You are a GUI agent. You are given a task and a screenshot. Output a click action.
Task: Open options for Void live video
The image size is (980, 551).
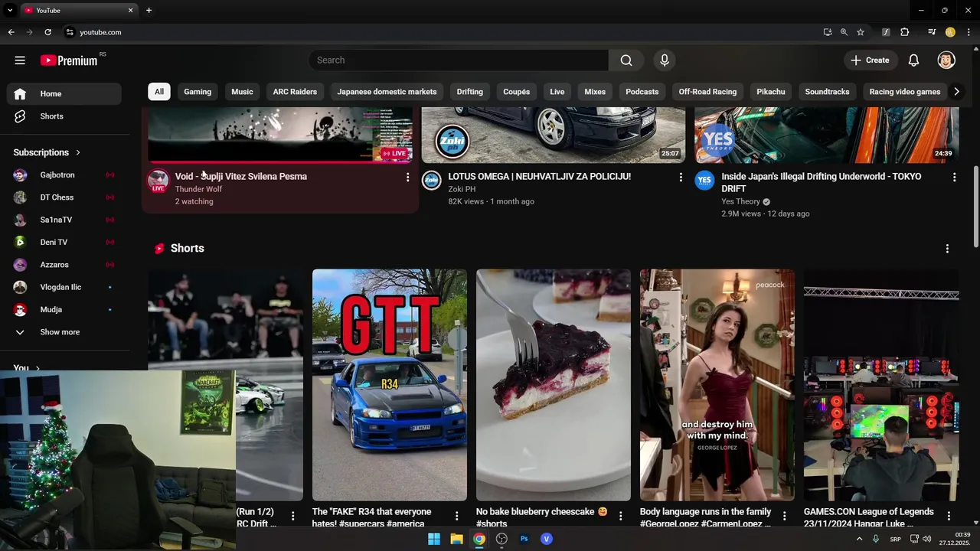point(407,178)
